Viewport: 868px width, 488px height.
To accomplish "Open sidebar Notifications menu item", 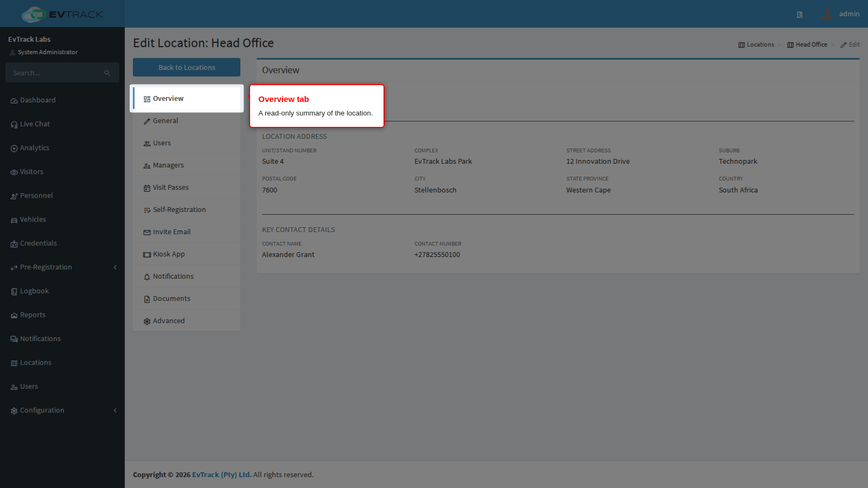I will click(x=62, y=339).
